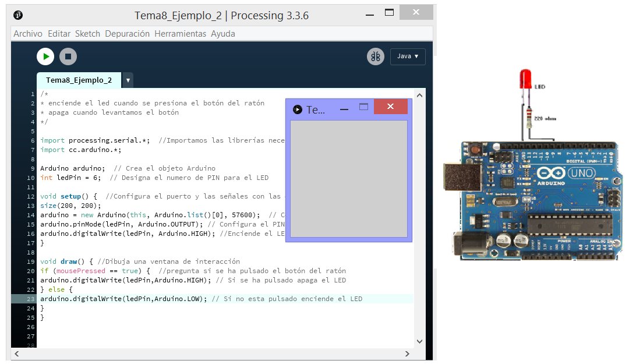Click the highlighted line 23 gutter marker
The width and height of the screenshot is (629, 364).
pyautogui.click(x=30, y=298)
